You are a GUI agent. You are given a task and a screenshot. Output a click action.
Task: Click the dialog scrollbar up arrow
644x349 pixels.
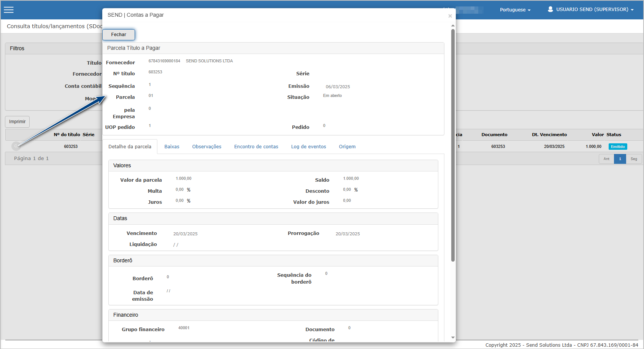coord(453,25)
